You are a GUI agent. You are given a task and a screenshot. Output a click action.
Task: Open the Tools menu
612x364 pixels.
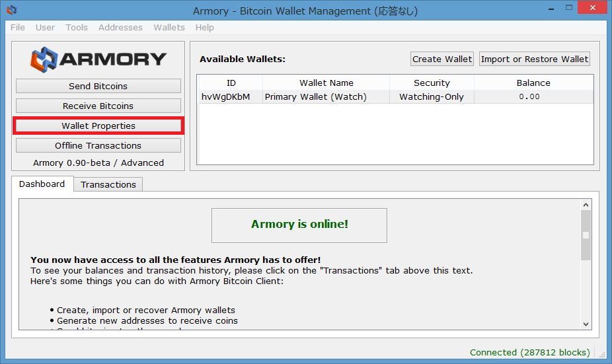(77, 27)
